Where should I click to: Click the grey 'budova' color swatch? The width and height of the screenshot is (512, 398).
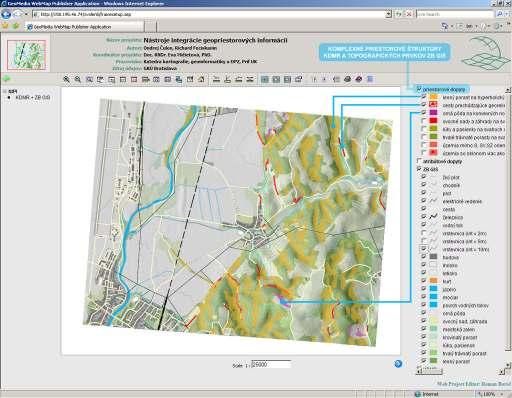click(x=433, y=257)
